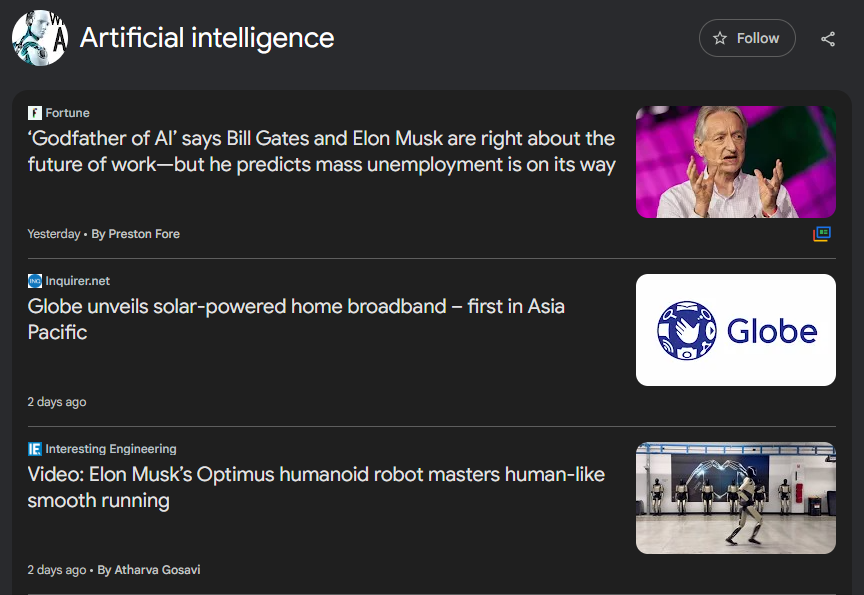Click the Fortune publisher logo icon

35,113
